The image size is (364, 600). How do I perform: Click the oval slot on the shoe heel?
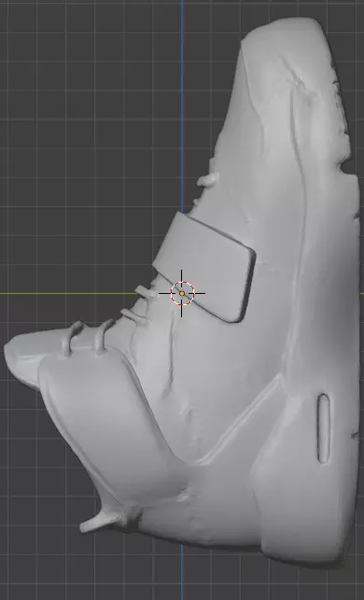[324, 428]
